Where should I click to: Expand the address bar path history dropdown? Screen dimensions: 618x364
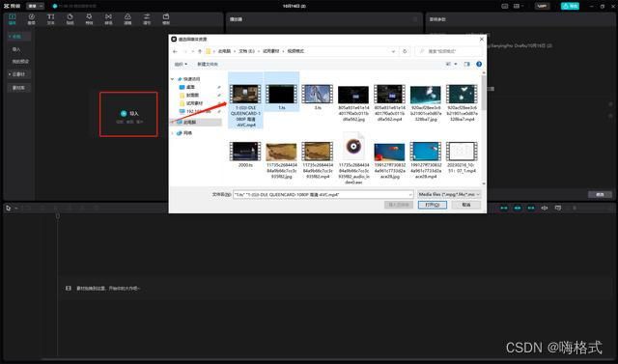(393, 51)
